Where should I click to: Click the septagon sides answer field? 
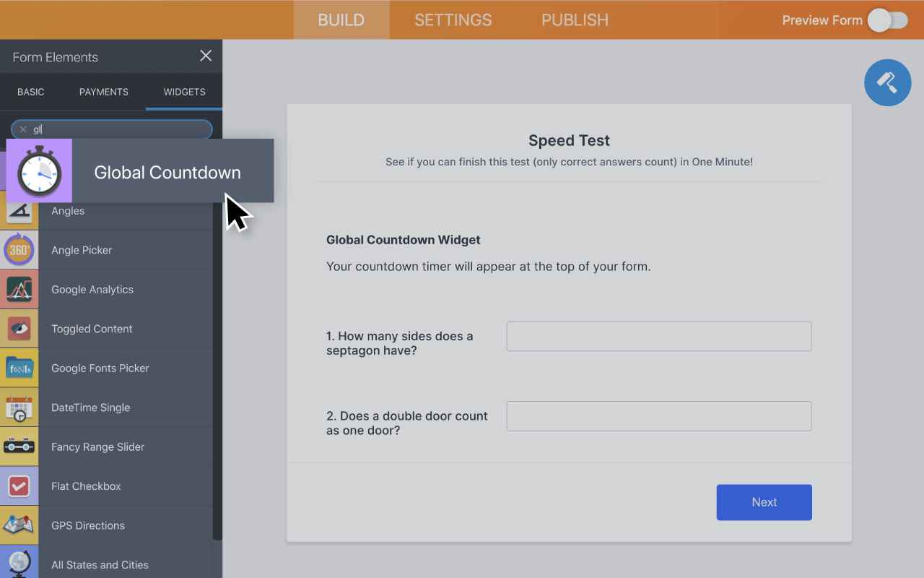[x=658, y=336]
